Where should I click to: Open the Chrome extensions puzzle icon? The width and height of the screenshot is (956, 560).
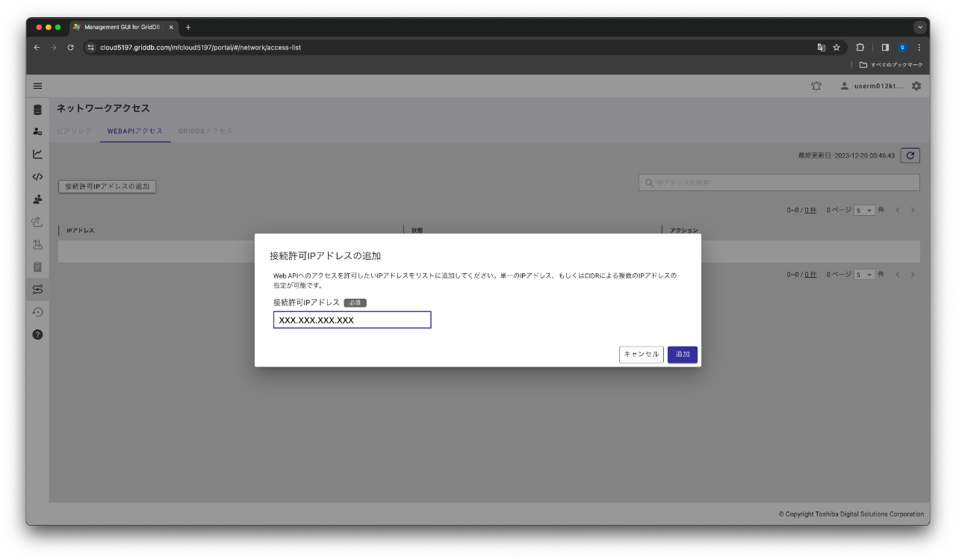(860, 47)
